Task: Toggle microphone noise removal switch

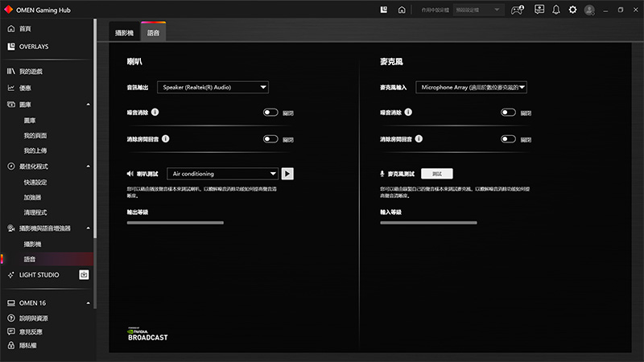Action: click(x=508, y=113)
